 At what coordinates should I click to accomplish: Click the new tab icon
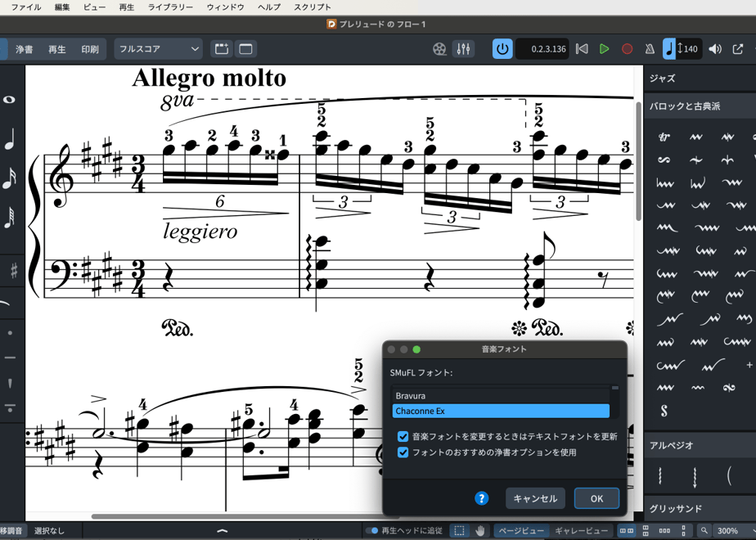point(222,49)
